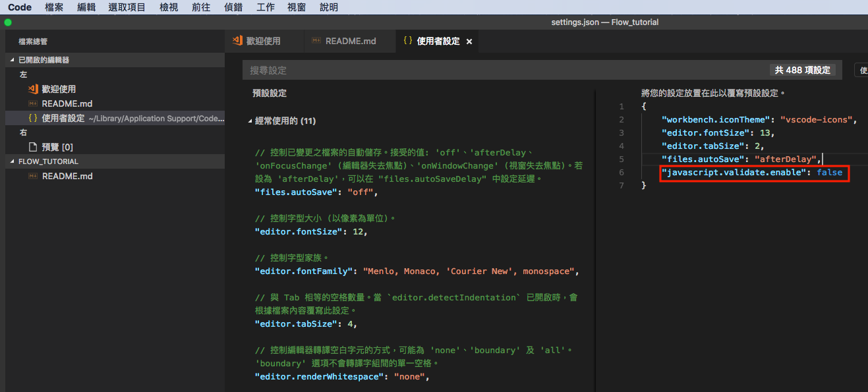Image resolution: width=868 pixels, height=392 pixels.
Task: Click the green window control button
Action: [x=8, y=22]
